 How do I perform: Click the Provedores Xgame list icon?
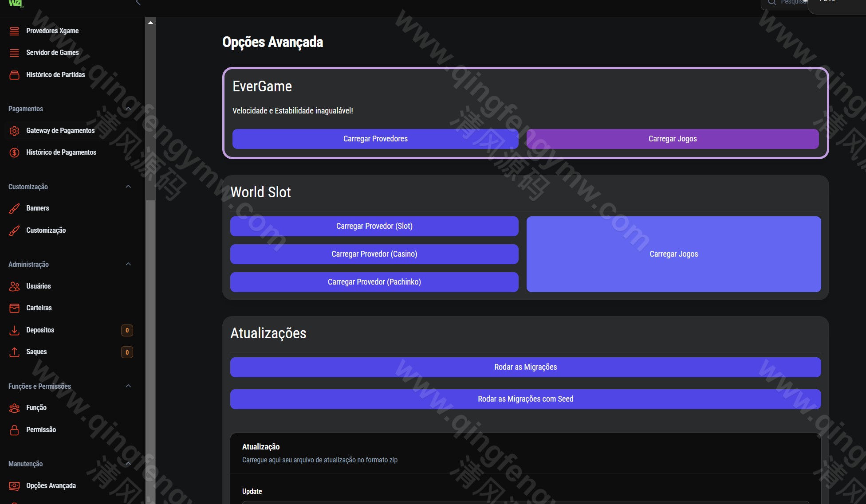coord(14,31)
